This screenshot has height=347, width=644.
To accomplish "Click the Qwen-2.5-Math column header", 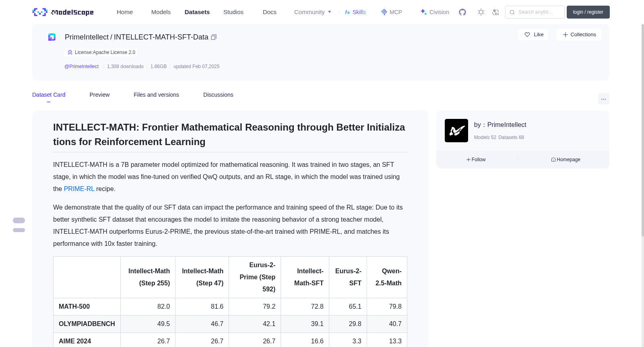I will tap(387, 277).
